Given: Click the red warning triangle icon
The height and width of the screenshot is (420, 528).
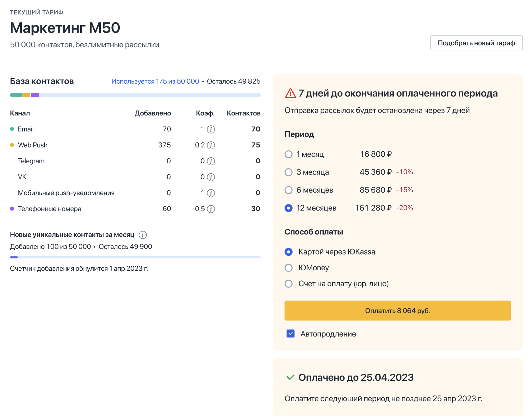Looking at the screenshot, I should pos(290,93).
